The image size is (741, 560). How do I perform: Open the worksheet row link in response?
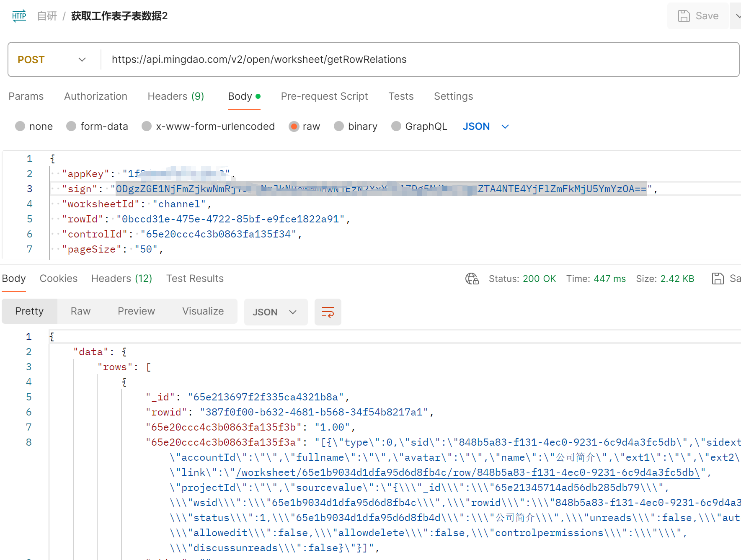point(467,472)
